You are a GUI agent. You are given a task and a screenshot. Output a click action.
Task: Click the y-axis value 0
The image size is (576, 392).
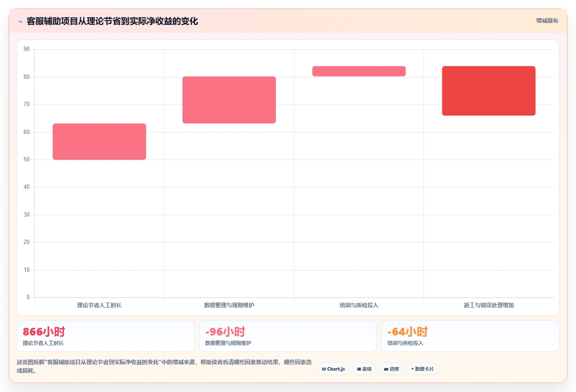click(x=28, y=297)
